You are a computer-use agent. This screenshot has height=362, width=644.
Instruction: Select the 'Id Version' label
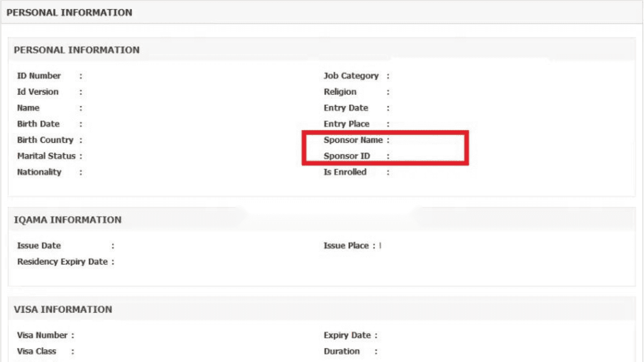tap(38, 92)
